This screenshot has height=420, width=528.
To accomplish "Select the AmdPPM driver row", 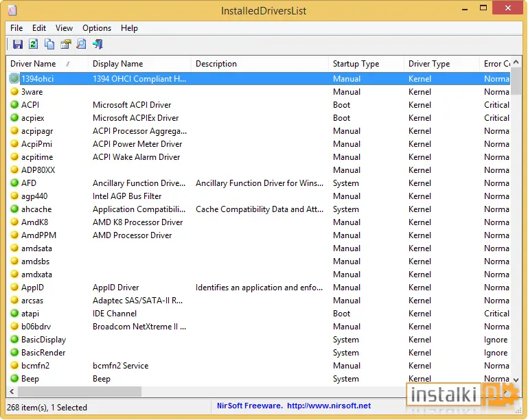I will (258, 235).
